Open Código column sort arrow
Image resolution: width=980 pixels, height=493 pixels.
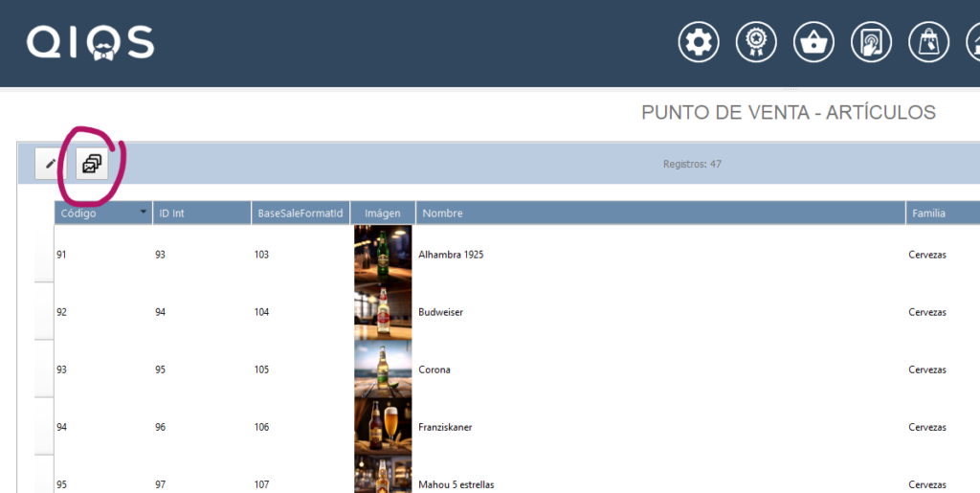(144, 212)
